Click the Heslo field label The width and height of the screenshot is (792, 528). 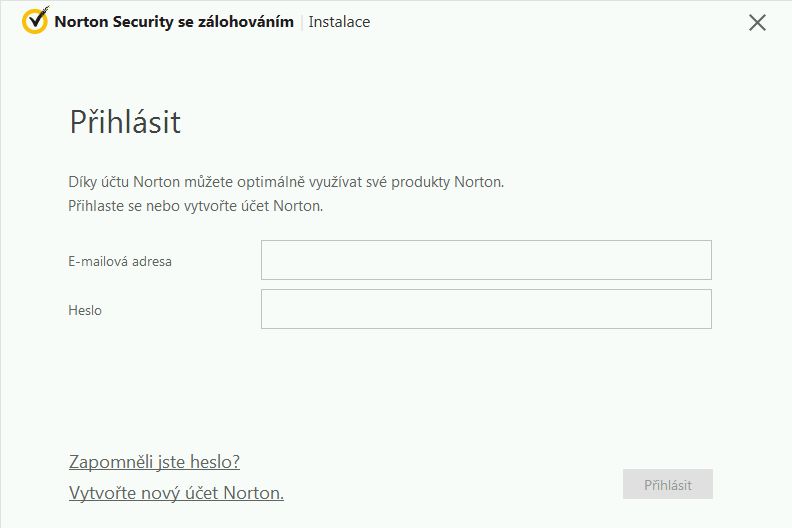(x=85, y=310)
